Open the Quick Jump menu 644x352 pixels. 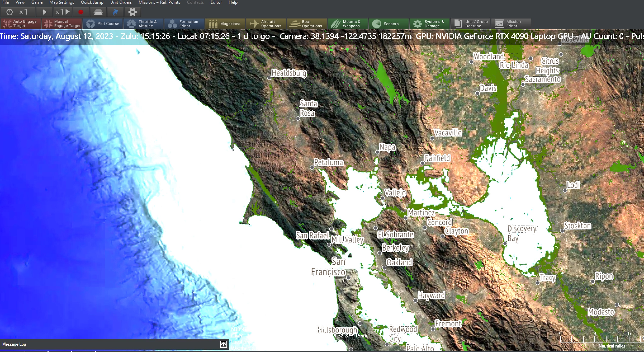92,3
